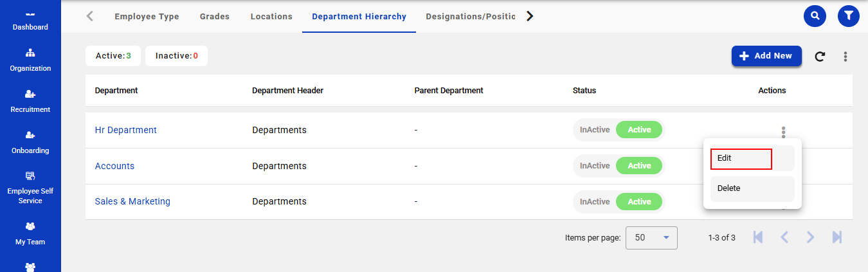This screenshot has width=868, height=272.
Task: Open the Accounts department link
Action: pos(114,166)
